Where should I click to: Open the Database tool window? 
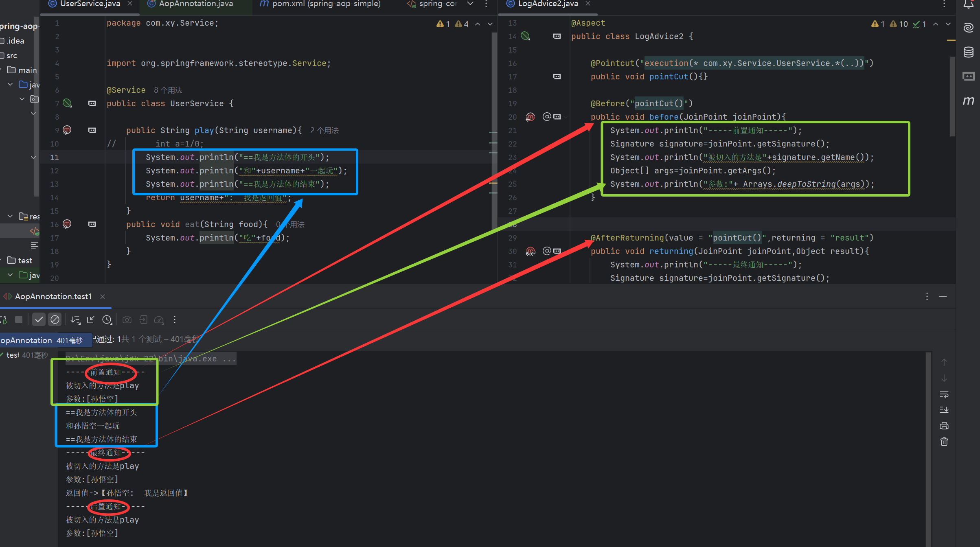coord(969,52)
